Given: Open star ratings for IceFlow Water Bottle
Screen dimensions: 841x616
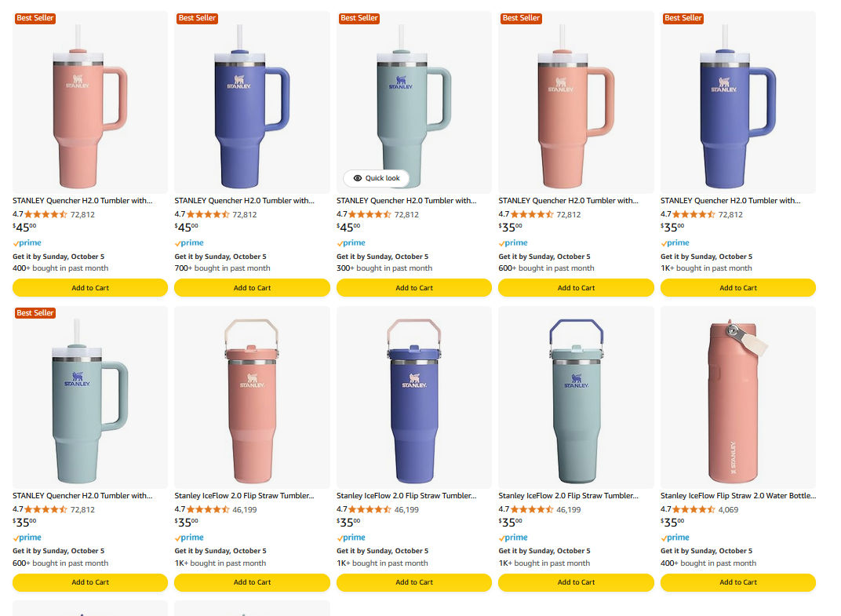Looking at the screenshot, I should (689, 509).
